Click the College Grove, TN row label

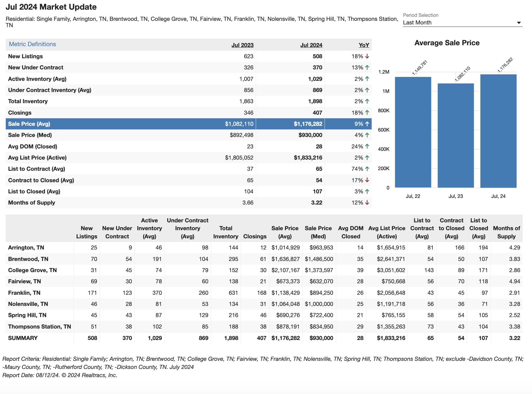[x=32, y=270]
